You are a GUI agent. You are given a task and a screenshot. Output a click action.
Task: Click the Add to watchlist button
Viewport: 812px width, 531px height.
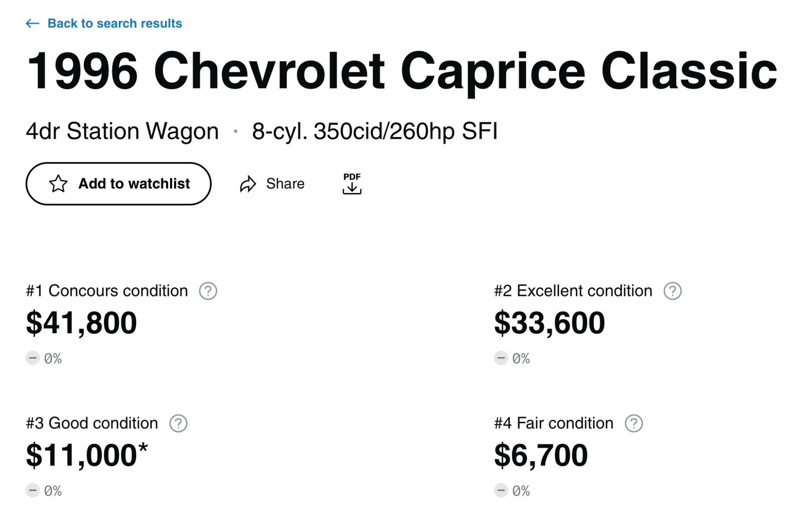click(118, 183)
